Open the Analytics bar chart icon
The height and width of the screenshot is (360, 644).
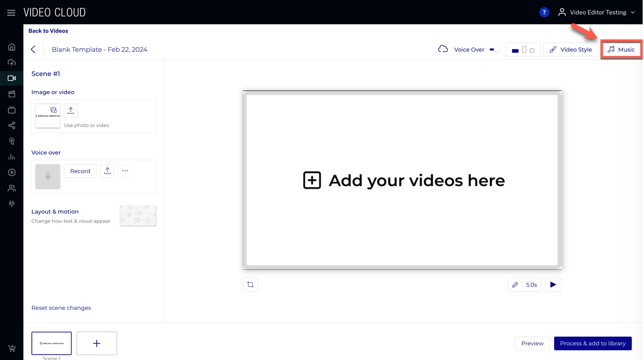(12, 157)
